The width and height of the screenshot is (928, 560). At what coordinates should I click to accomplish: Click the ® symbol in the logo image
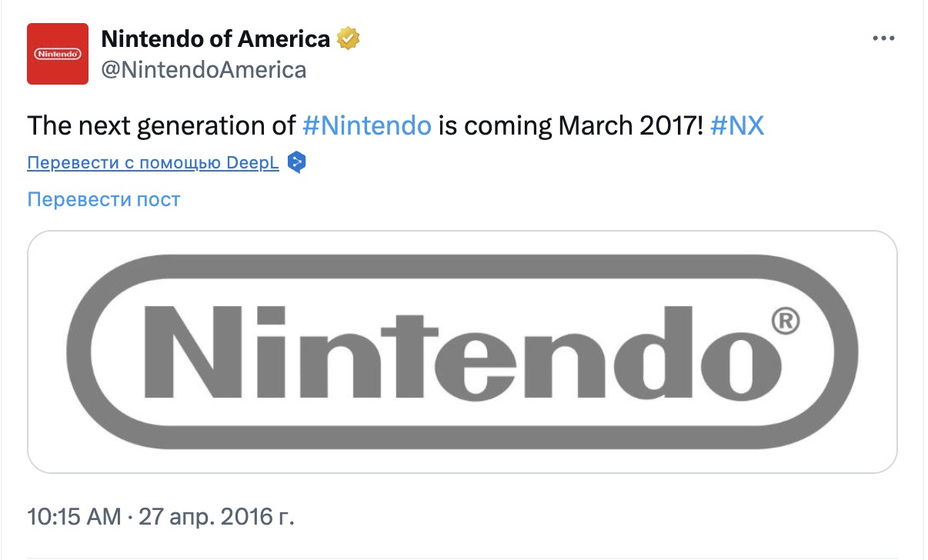point(783,322)
